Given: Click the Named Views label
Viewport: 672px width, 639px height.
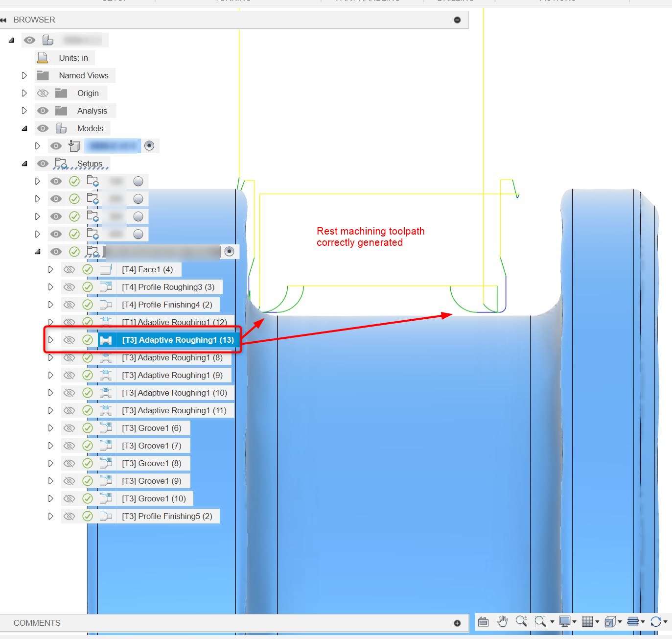Looking at the screenshot, I should point(84,75).
